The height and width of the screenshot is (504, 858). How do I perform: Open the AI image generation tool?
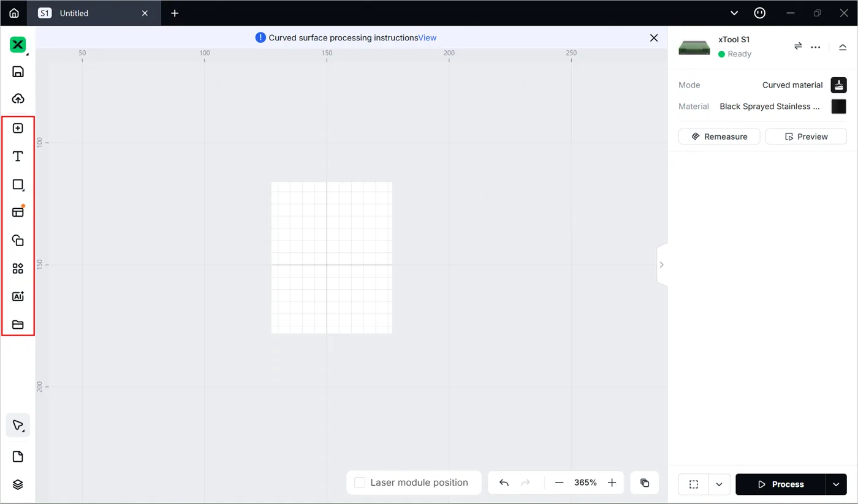[18, 296]
